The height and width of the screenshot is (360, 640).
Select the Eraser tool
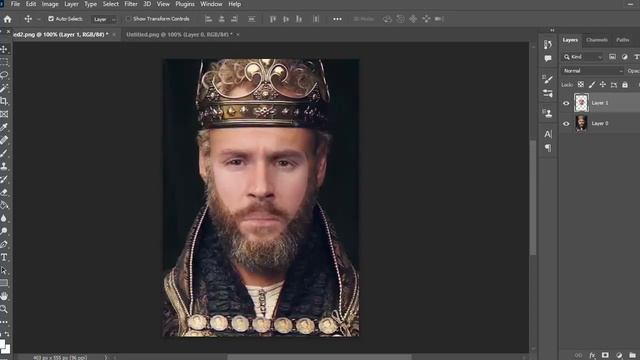4,192
